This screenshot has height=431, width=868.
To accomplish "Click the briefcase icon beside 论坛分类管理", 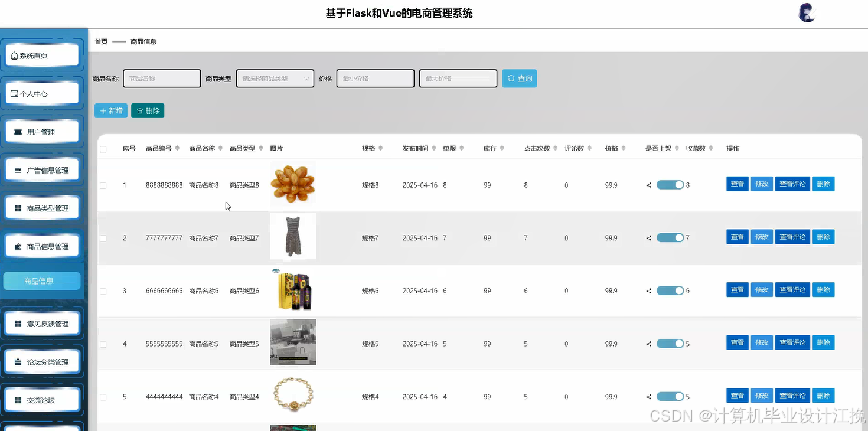I will (x=18, y=362).
